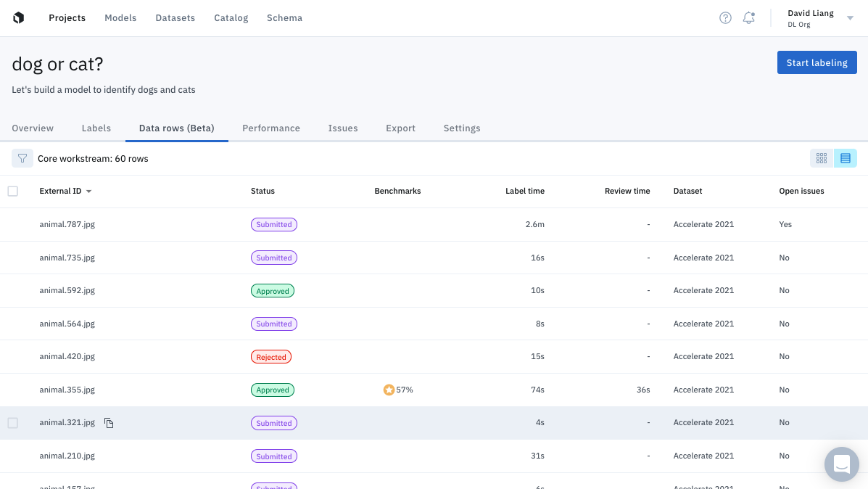Viewport: 868px width, 489px height.
Task: Switch to grid view icon
Action: tap(822, 158)
